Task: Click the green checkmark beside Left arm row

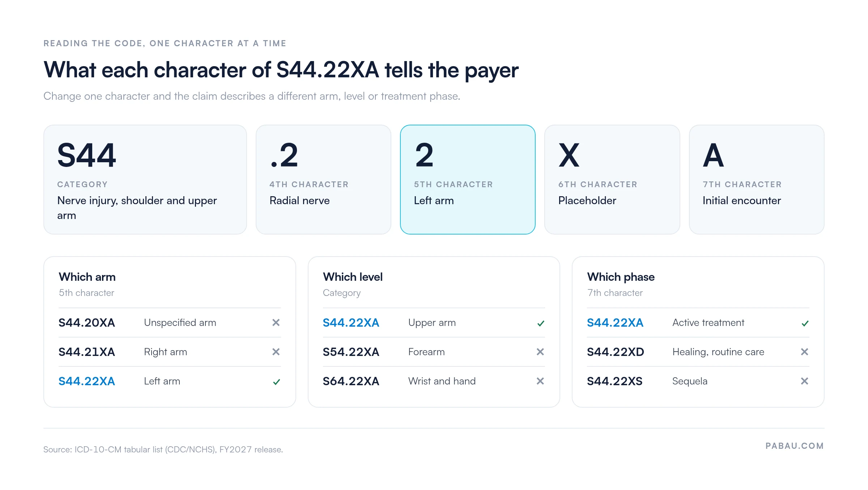Action: (276, 382)
